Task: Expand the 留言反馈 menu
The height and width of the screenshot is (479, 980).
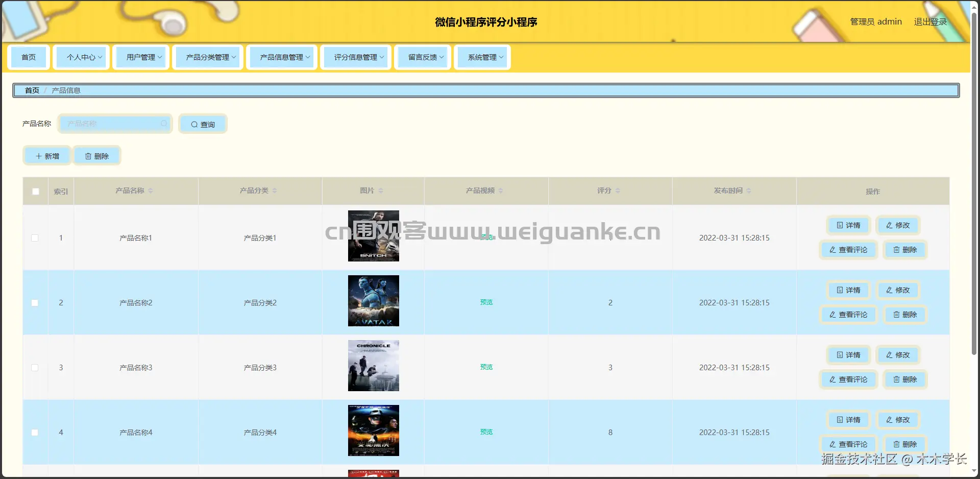Action: tap(423, 57)
